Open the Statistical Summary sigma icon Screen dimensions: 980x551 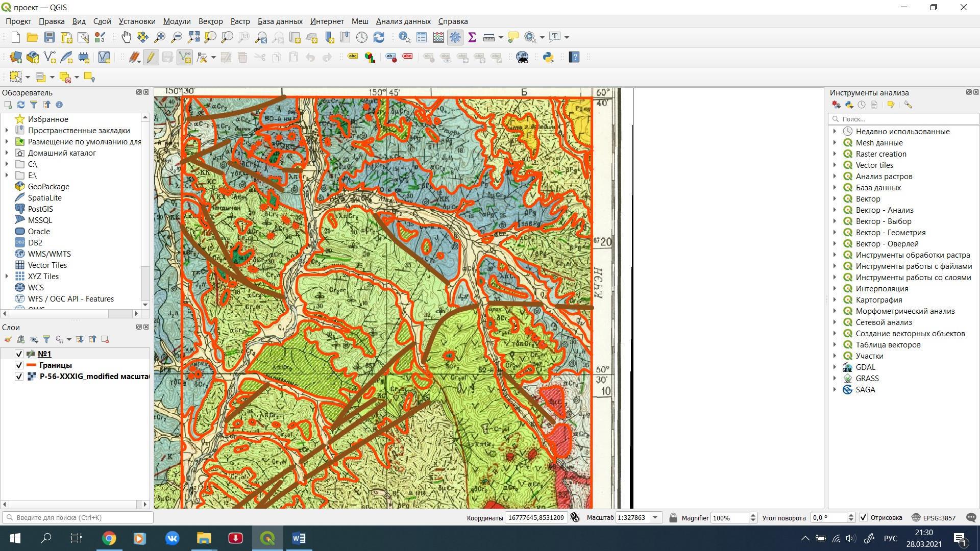(x=472, y=37)
